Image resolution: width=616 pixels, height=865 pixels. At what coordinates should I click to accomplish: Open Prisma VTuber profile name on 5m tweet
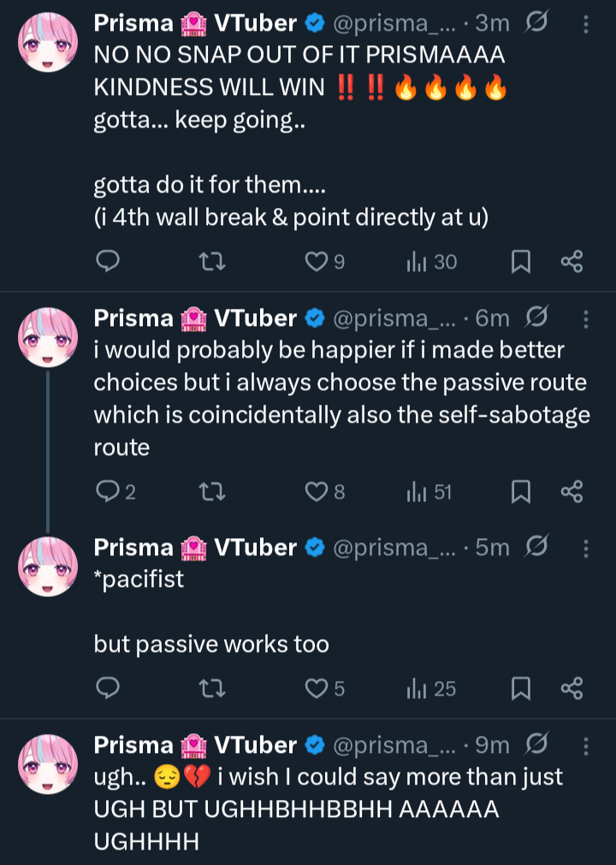pos(133,547)
